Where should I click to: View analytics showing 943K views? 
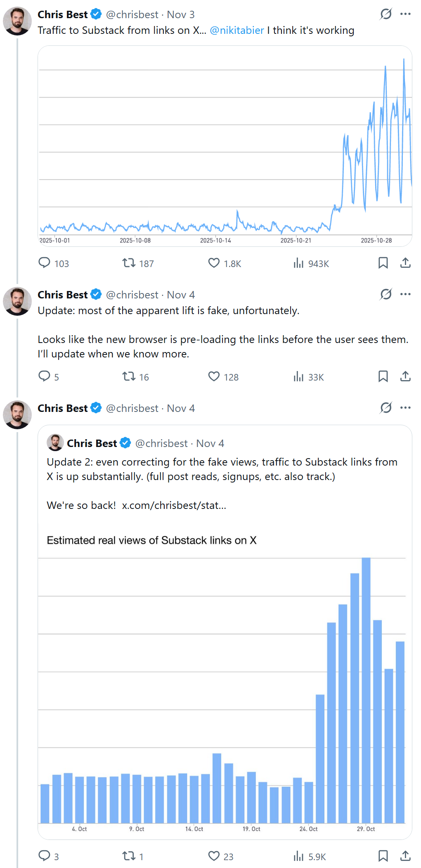coord(298,263)
